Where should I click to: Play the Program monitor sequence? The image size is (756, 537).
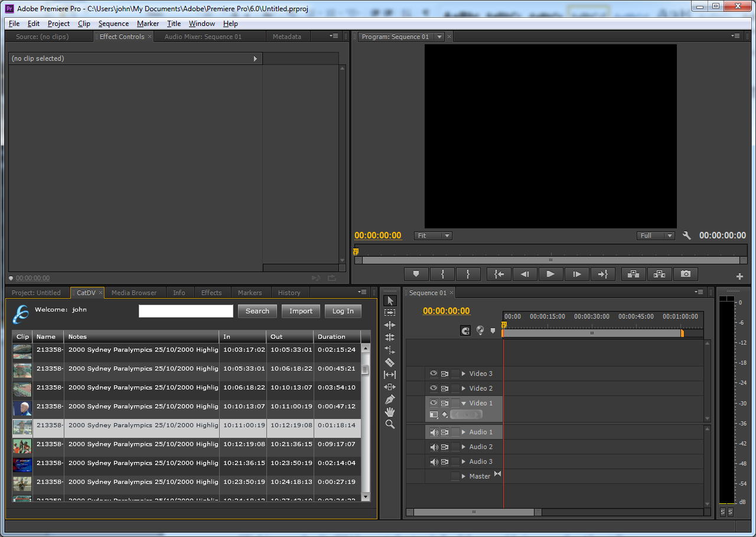click(x=551, y=274)
